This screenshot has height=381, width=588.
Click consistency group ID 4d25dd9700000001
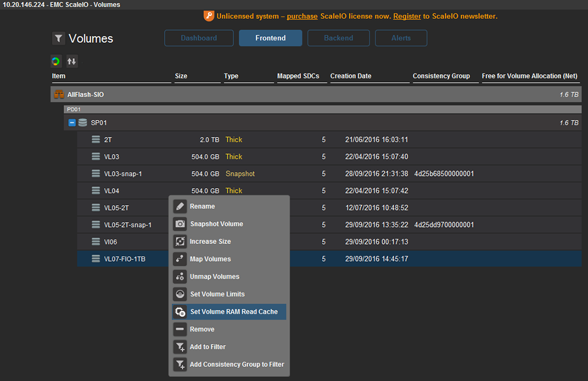(444, 225)
